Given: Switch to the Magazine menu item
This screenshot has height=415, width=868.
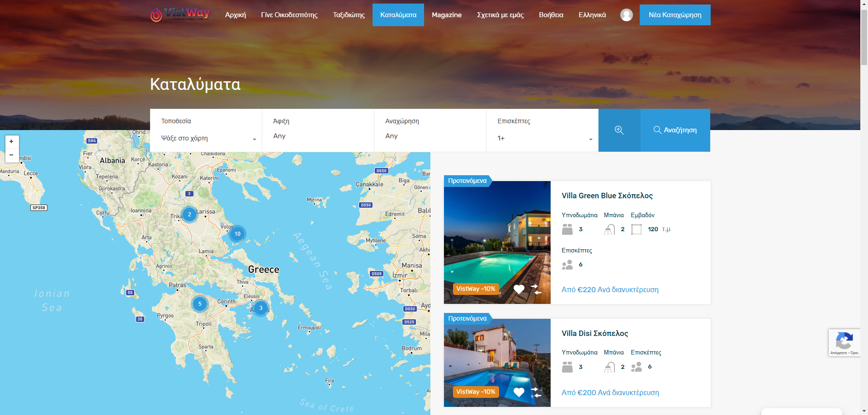Looking at the screenshot, I should click(x=446, y=14).
